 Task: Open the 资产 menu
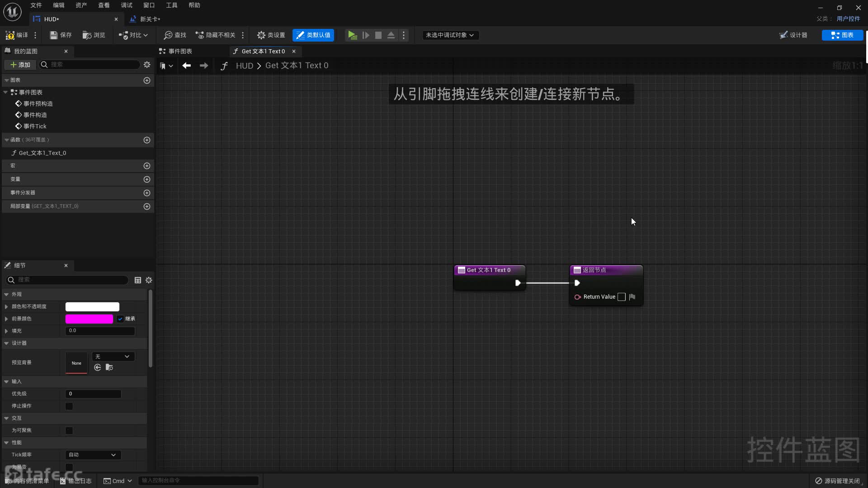[81, 5]
